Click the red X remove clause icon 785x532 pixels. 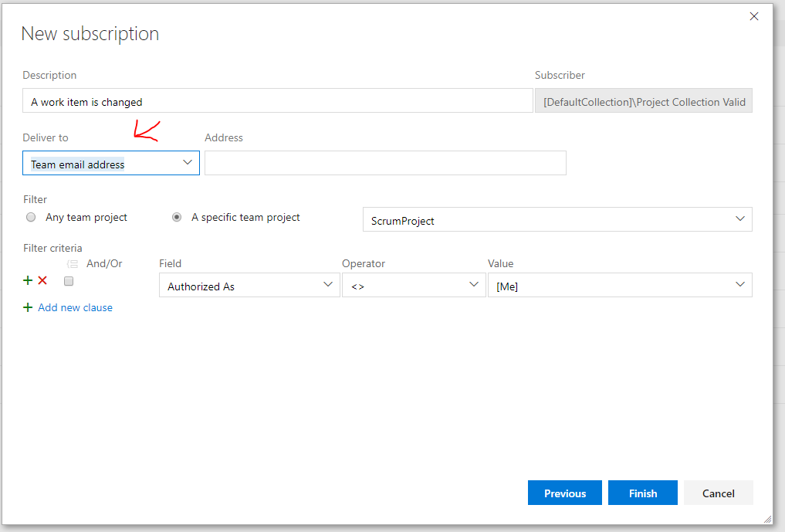[x=42, y=281]
